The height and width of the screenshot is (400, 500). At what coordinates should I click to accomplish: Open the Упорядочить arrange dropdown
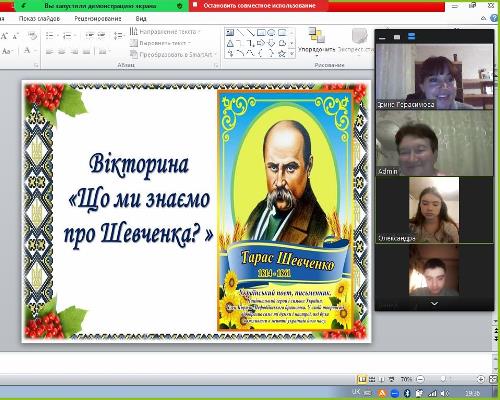click(x=317, y=42)
